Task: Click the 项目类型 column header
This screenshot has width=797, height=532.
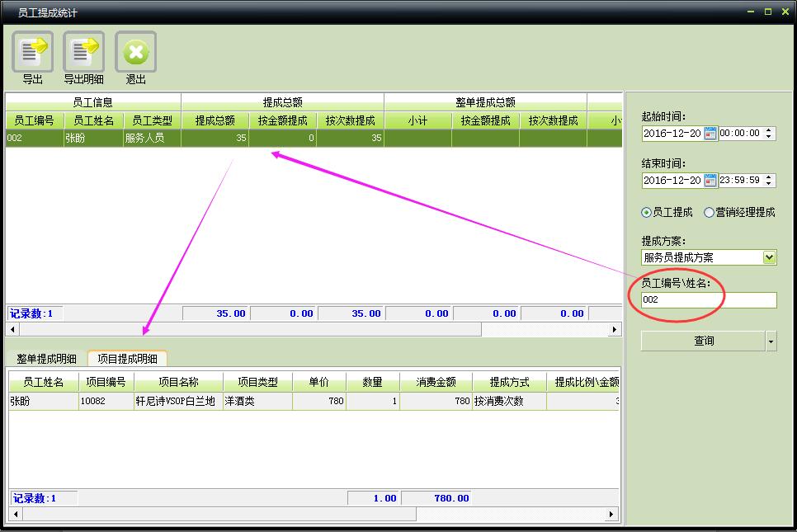Action: pyautogui.click(x=257, y=382)
